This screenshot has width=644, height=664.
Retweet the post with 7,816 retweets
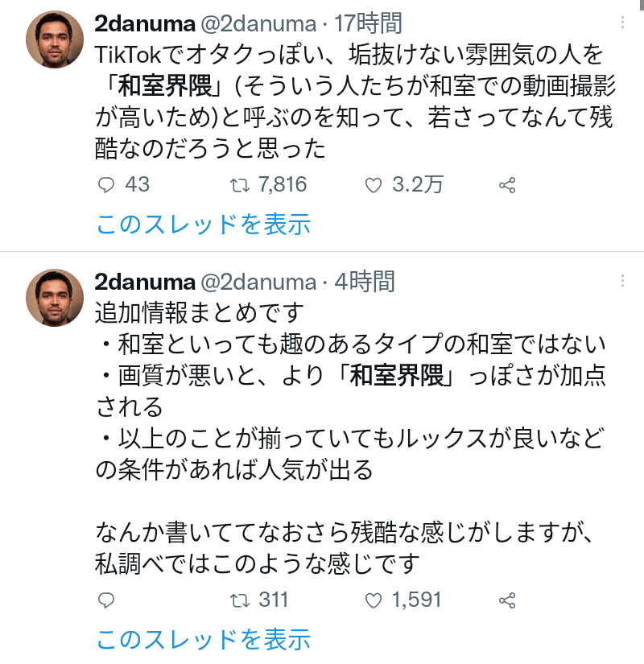click(240, 185)
